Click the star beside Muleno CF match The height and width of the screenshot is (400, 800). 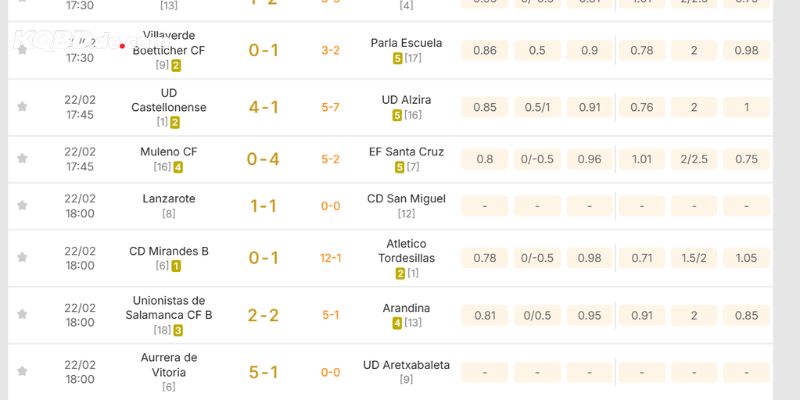(x=22, y=159)
